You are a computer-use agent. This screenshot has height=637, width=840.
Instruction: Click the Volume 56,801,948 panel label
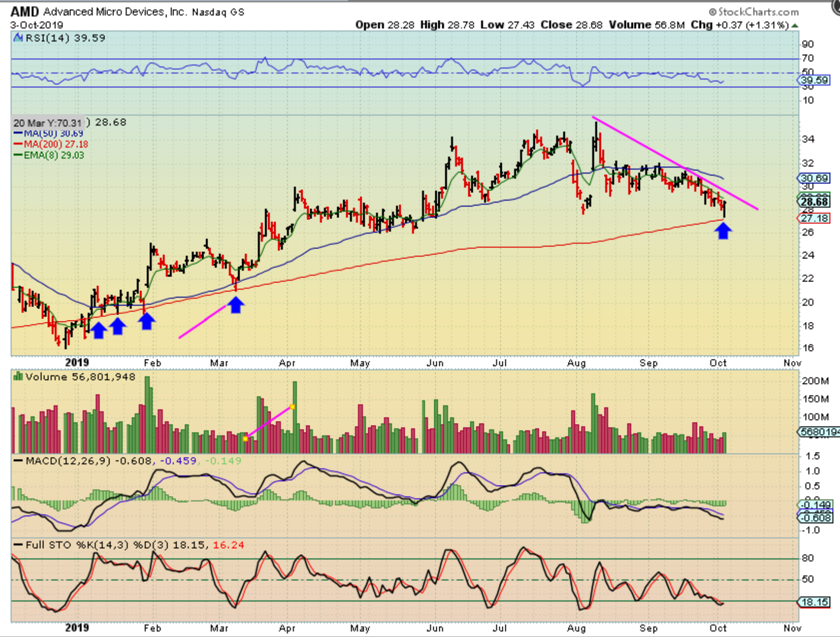[x=80, y=377]
